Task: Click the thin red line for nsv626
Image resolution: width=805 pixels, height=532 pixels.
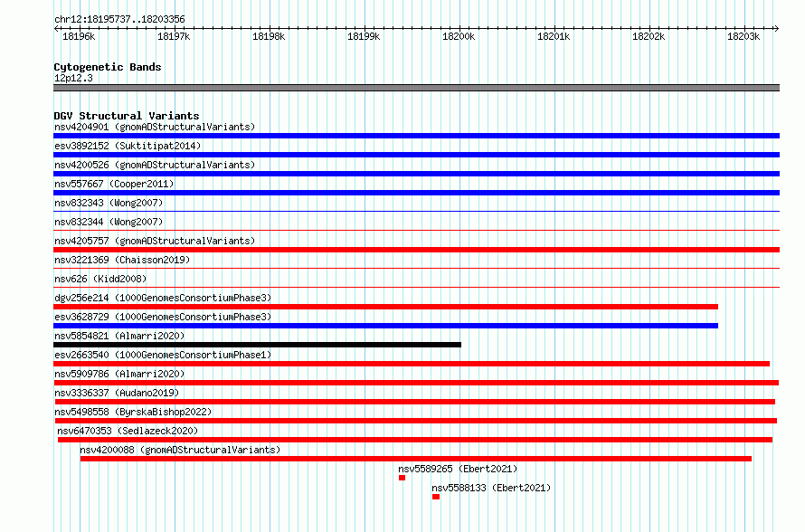Action: pyautogui.click(x=416, y=287)
